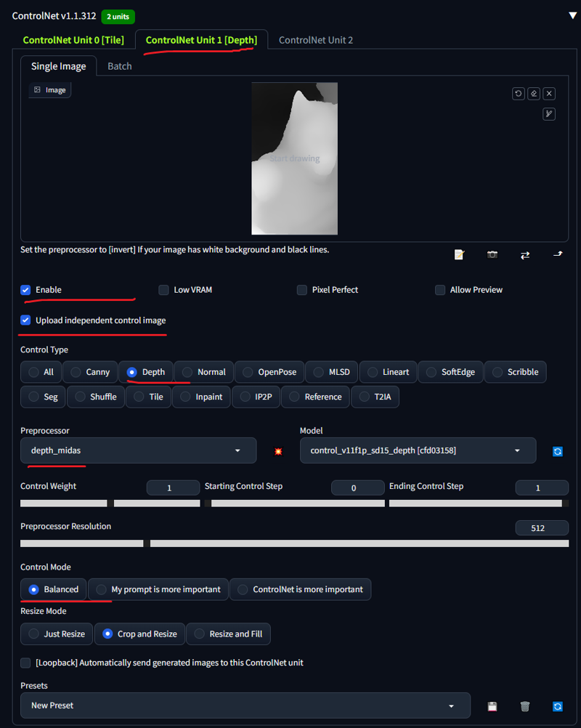Select the MLSD control type

(331, 372)
